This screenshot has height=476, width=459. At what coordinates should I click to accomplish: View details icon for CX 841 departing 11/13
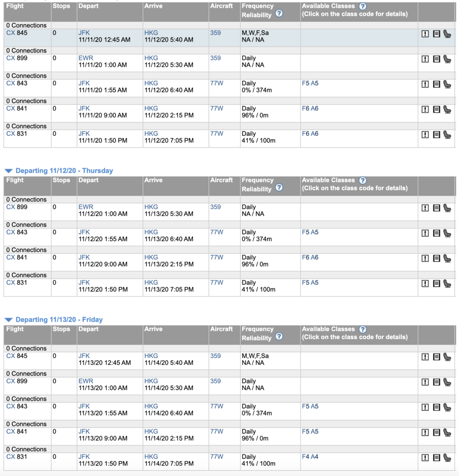(437, 432)
